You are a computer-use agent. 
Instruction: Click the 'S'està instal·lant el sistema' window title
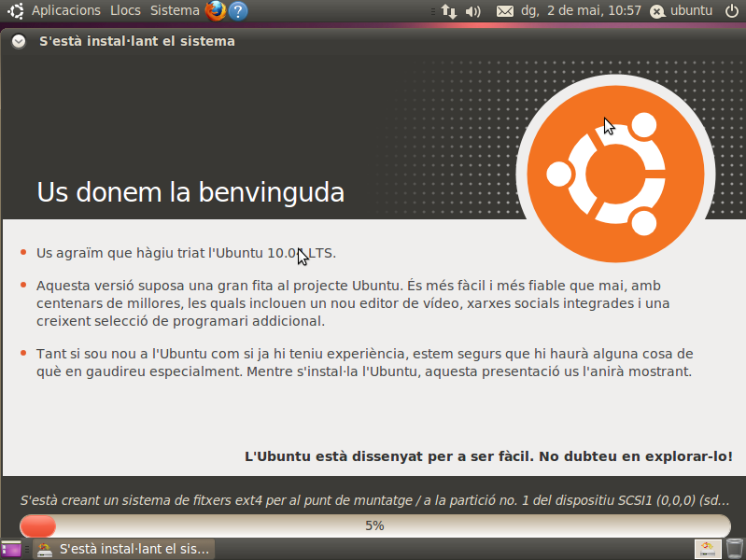point(137,41)
